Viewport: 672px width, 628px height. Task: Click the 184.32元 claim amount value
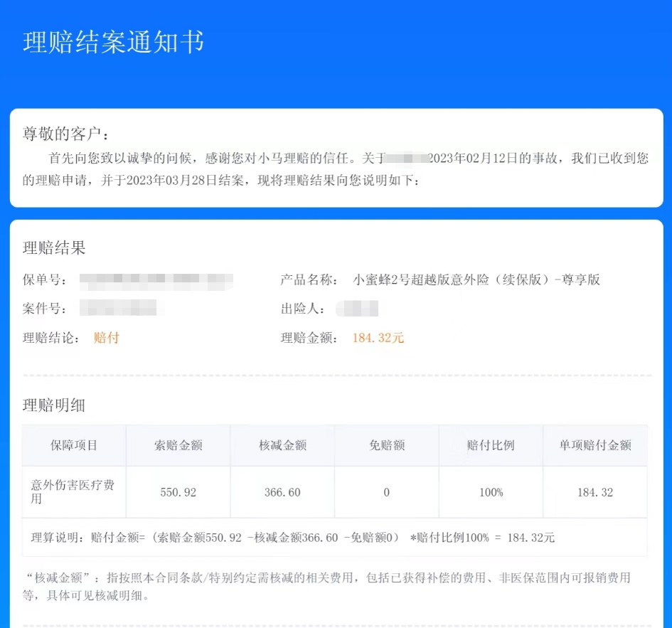tap(377, 338)
